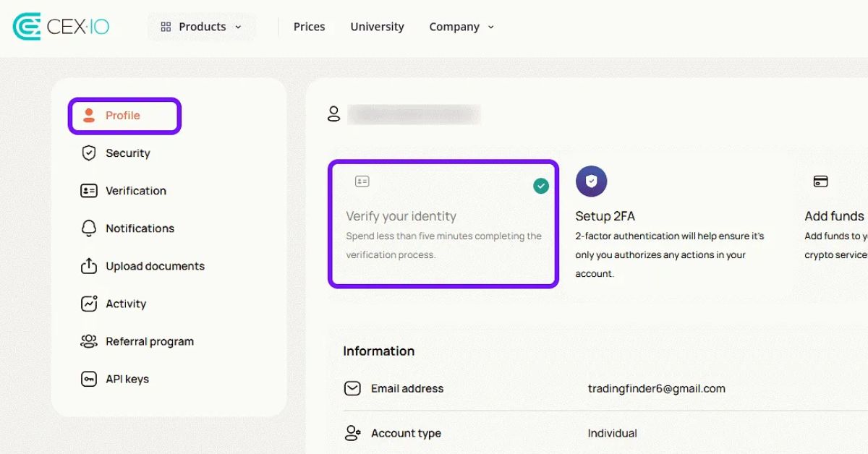Open the Prices page

pyautogui.click(x=309, y=27)
